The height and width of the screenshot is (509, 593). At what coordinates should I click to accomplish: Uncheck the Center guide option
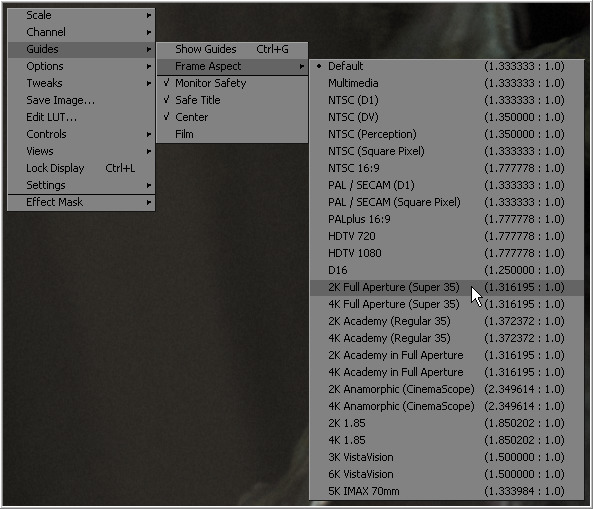232,117
